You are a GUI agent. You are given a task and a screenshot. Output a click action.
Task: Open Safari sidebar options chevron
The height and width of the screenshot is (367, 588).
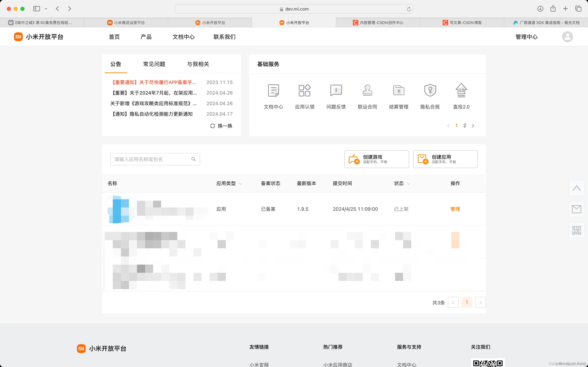46,9
